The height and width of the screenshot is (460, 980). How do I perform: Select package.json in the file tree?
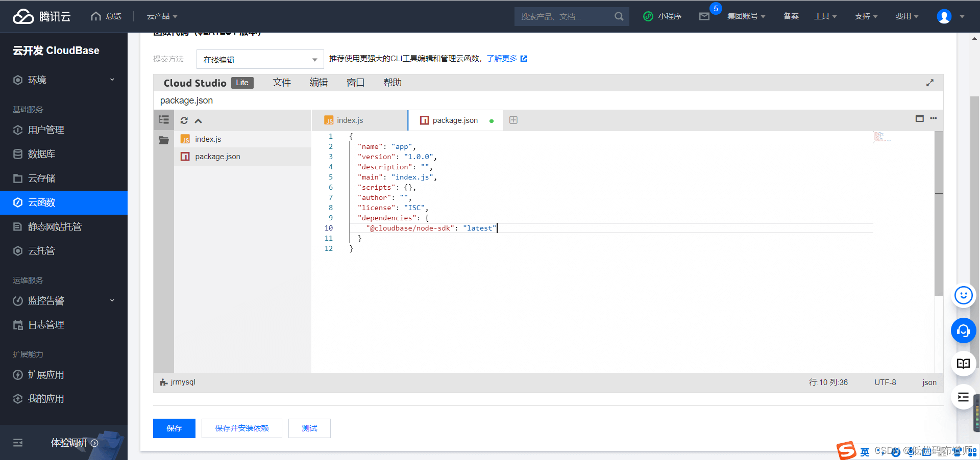click(x=242, y=157)
